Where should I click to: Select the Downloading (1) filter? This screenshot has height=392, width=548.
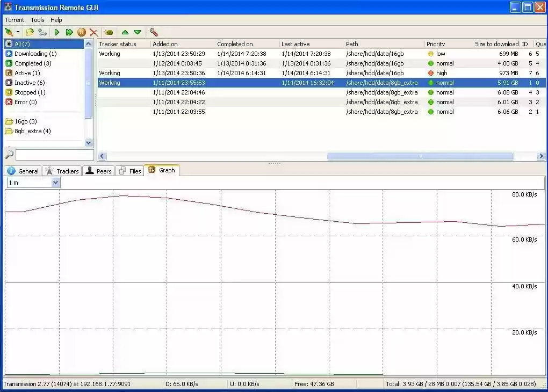pyautogui.click(x=44, y=54)
